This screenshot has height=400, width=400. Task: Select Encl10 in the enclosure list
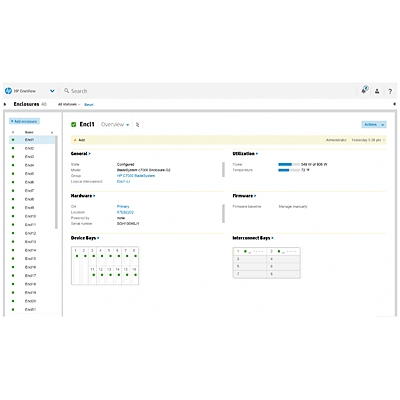tap(32, 216)
